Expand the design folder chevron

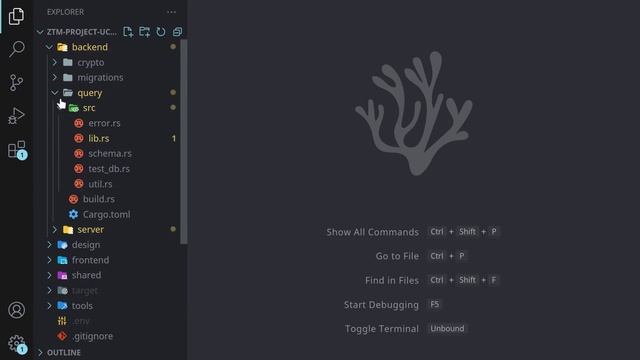tap(49, 245)
